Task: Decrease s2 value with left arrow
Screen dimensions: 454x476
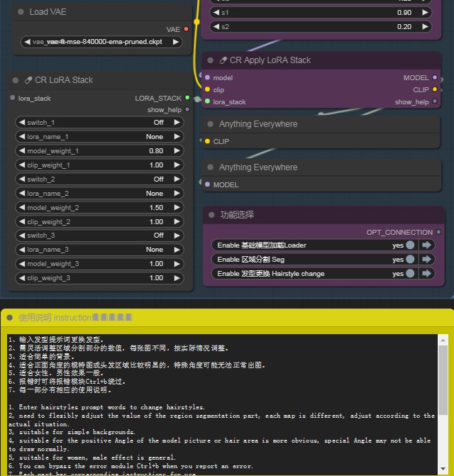Action: 216,27
